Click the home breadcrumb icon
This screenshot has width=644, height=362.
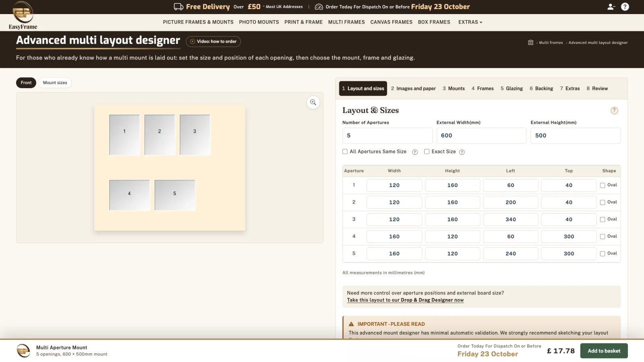pos(530,42)
